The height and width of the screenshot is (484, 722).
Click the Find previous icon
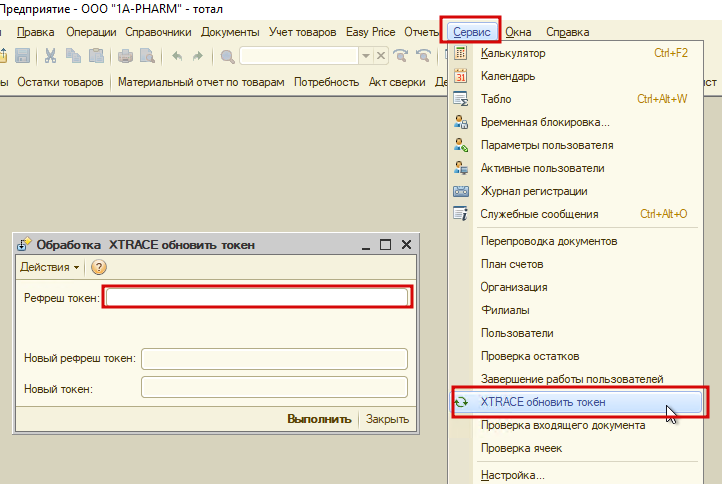coord(423,56)
